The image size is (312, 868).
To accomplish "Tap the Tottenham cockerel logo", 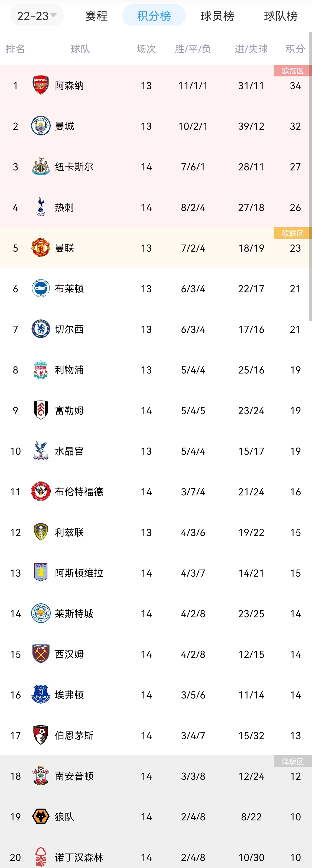I will (41, 207).
